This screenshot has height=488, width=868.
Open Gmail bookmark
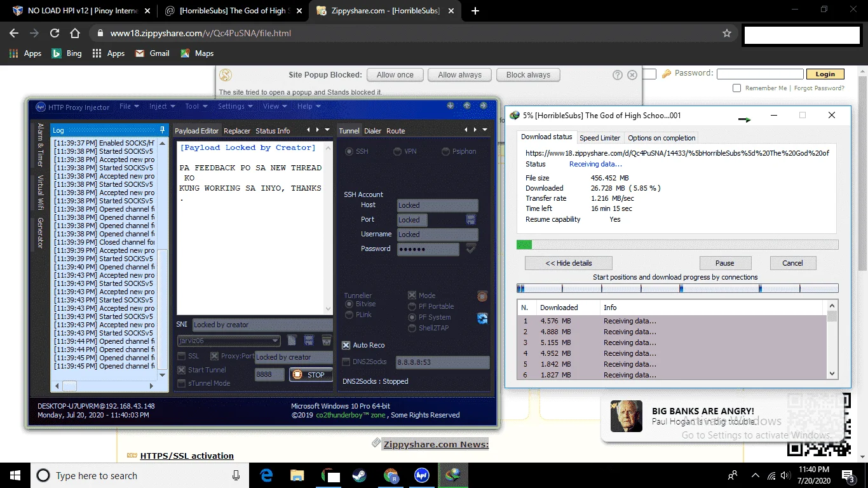[153, 53]
